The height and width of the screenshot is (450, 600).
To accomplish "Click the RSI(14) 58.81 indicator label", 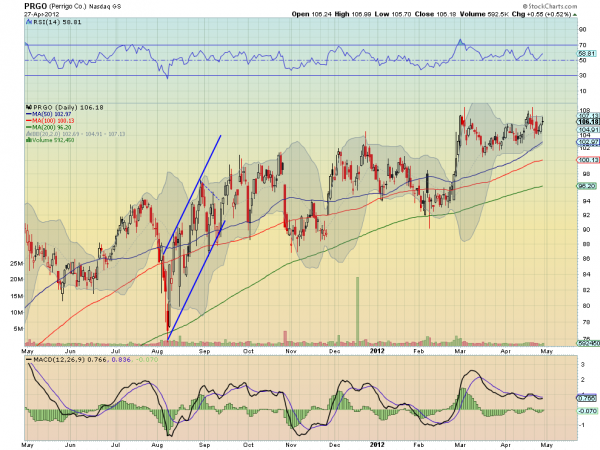I will tap(57, 22).
